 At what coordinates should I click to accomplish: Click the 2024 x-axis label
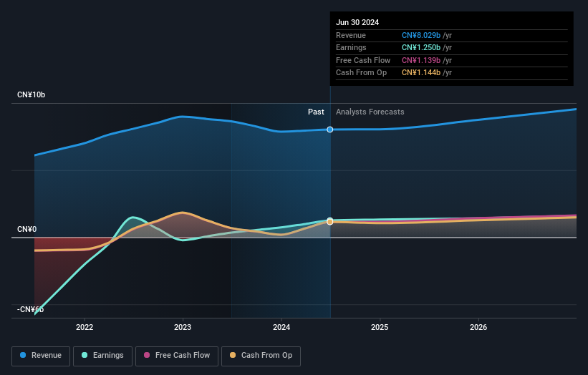281,327
